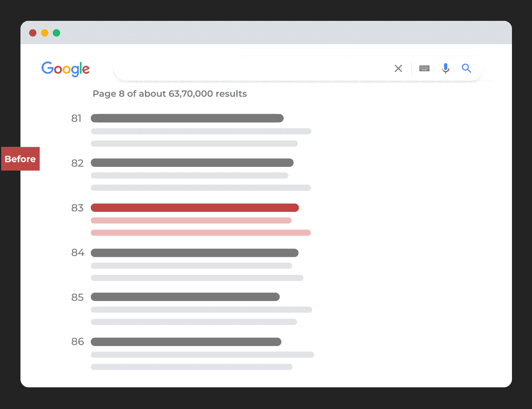Open the on-screen keyboard icon
Screen dimensions: 532x409
(x=424, y=68)
